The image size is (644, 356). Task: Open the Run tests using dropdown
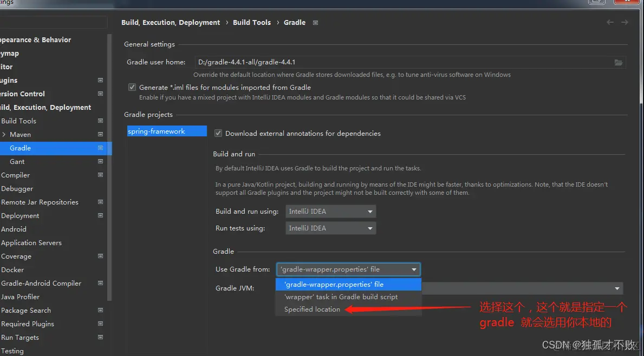[331, 228]
